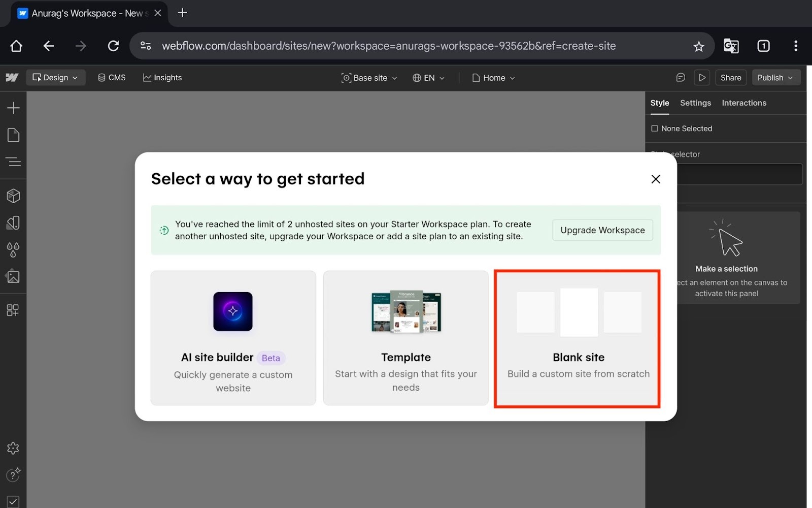Choose the Blank site option
This screenshot has width=812, height=508.
578,339
